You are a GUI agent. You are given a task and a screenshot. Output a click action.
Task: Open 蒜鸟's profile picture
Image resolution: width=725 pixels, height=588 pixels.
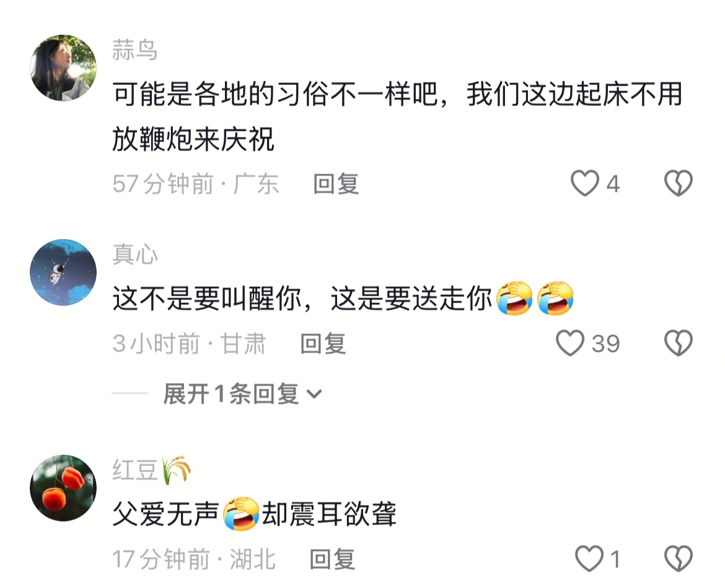click(63, 68)
